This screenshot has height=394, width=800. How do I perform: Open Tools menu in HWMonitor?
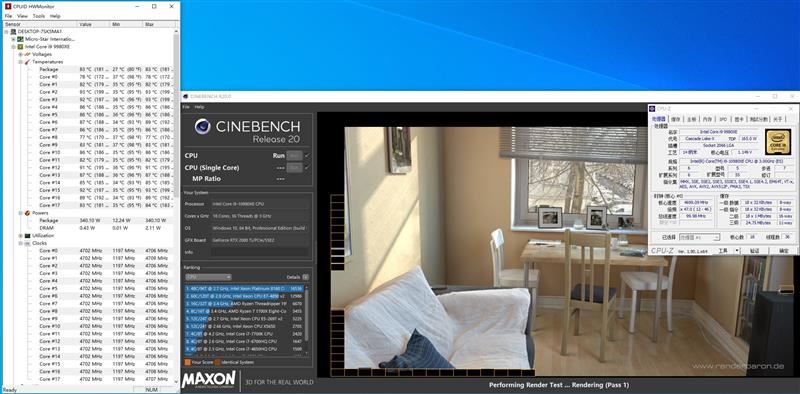pos(39,16)
